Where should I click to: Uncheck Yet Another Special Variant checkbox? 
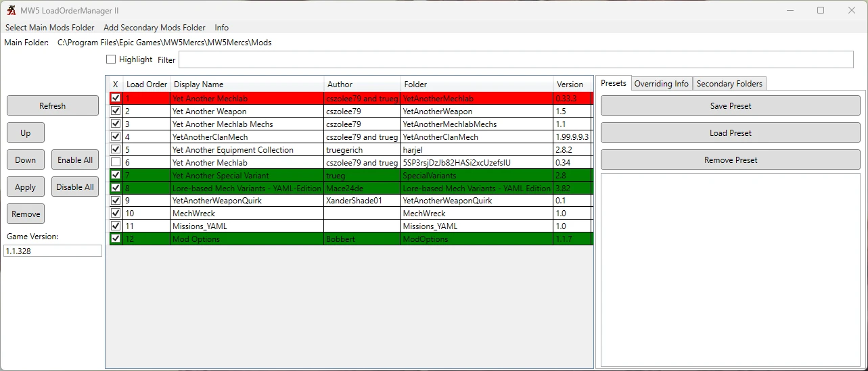coord(116,175)
